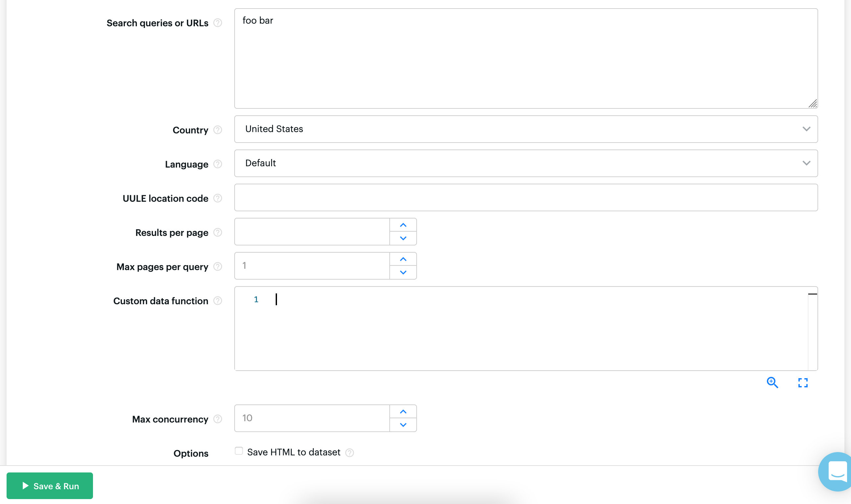Decrement the Max concurrency value
851x504 pixels.
click(403, 424)
